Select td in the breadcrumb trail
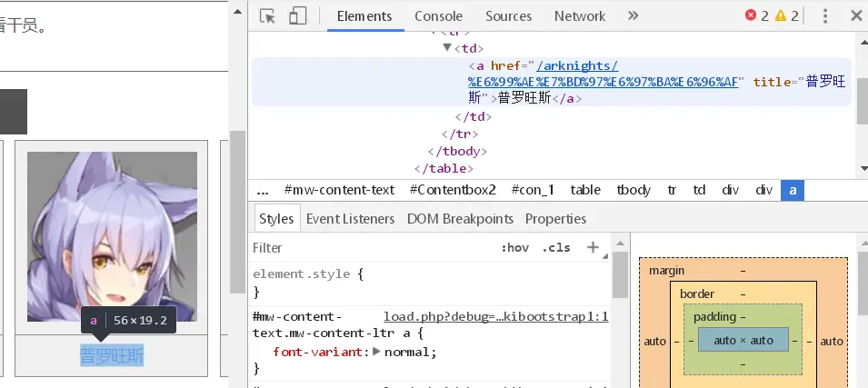 tap(699, 191)
